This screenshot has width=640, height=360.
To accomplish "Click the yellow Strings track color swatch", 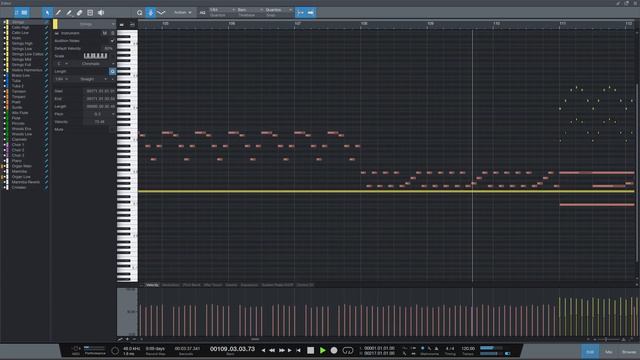I will click(x=55, y=24).
